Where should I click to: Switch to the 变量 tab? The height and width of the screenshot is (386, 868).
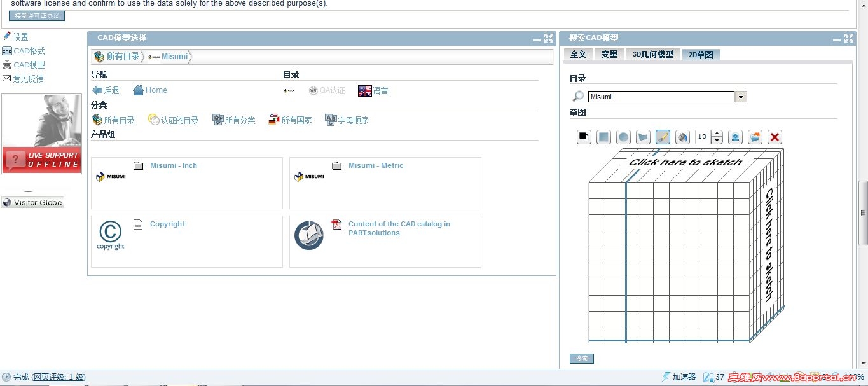click(609, 54)
